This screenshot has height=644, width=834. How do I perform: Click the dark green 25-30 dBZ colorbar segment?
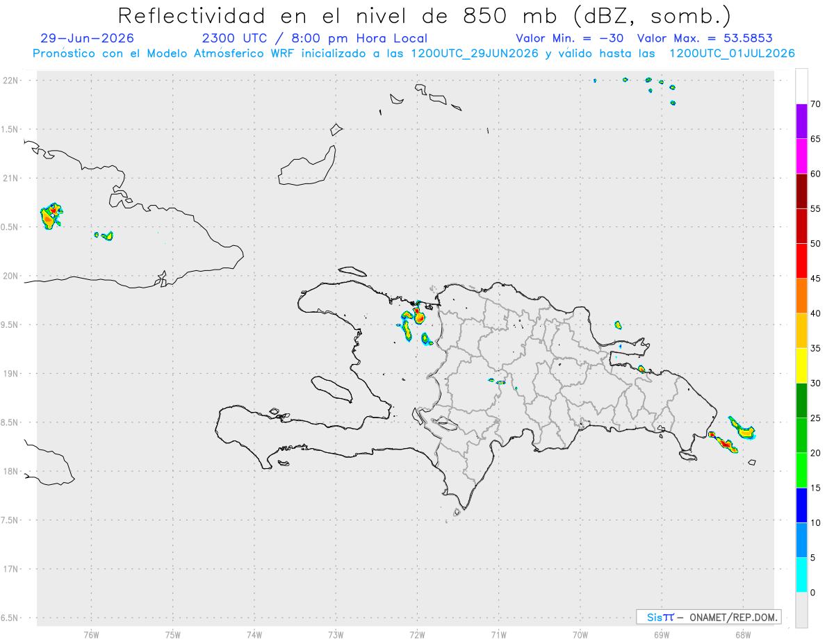pos(801,401)
